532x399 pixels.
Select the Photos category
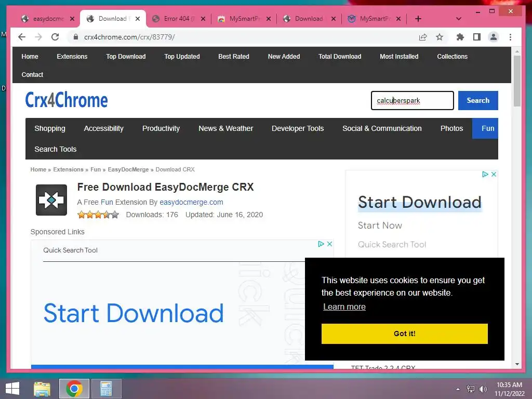451,128
